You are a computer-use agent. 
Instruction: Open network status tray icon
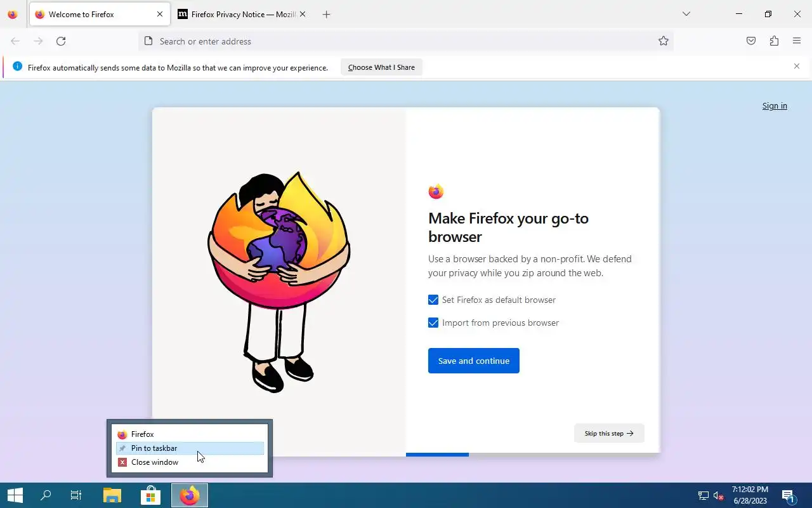703,496
